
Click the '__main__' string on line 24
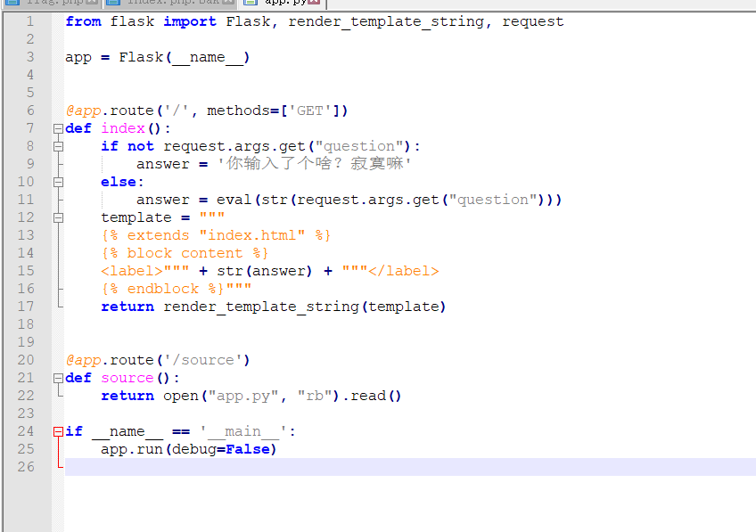(244, 432)
